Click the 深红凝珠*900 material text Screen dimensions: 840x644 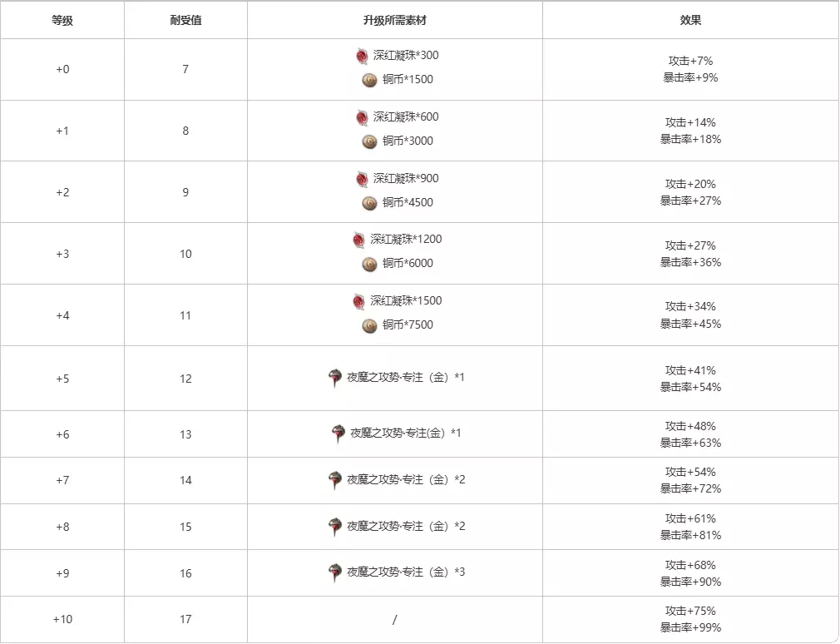406,179
